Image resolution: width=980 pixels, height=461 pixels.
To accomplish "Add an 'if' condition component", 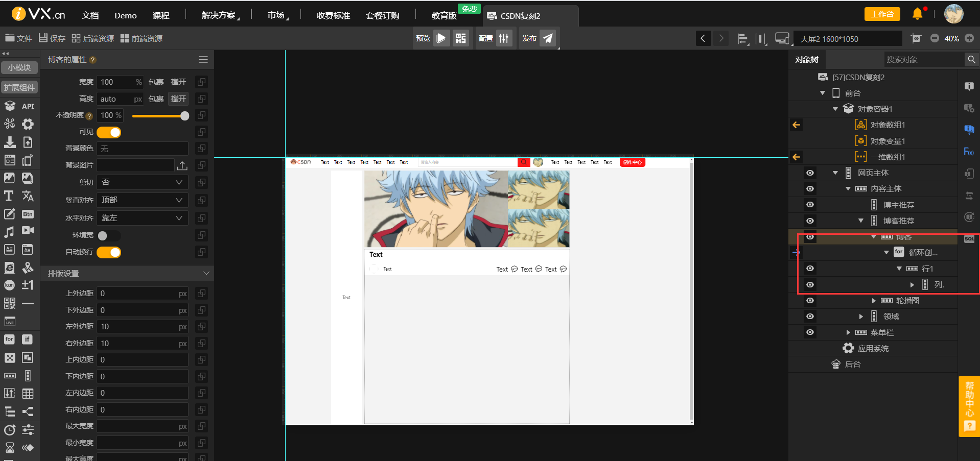I will click(28, 339).
